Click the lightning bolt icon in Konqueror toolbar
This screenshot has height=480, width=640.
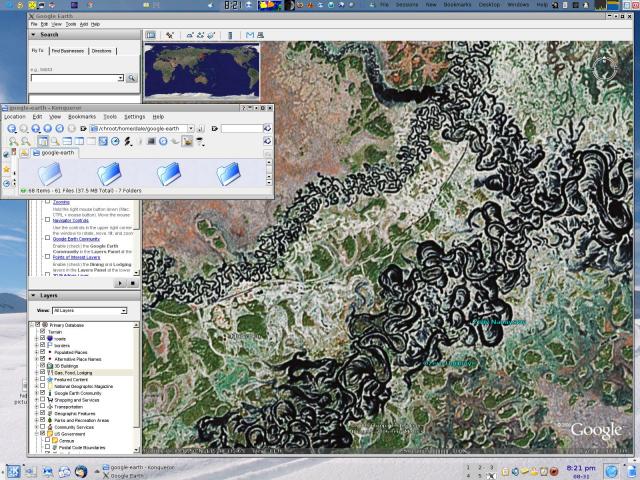(127, 141)
